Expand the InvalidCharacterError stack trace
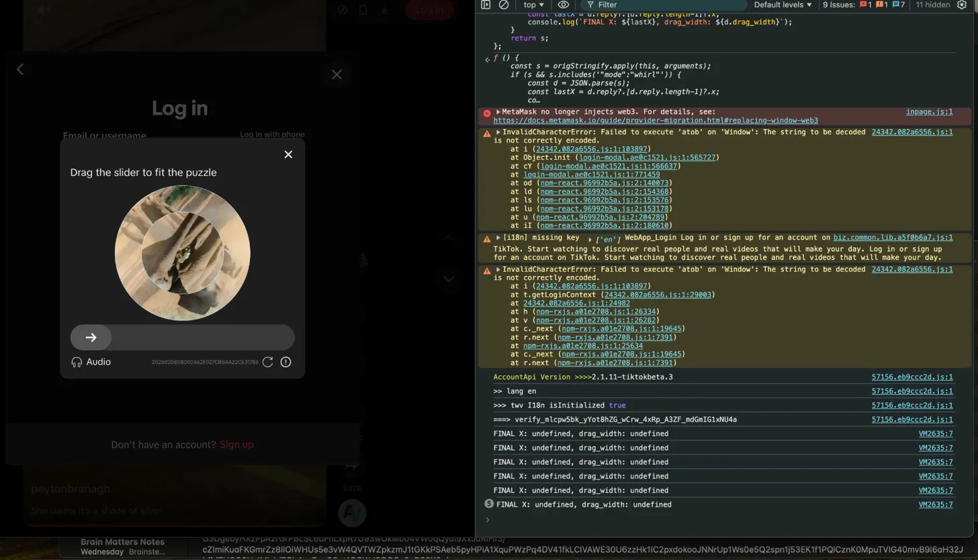The height and width of the screenshot is (560, 978). click(497, 132)
